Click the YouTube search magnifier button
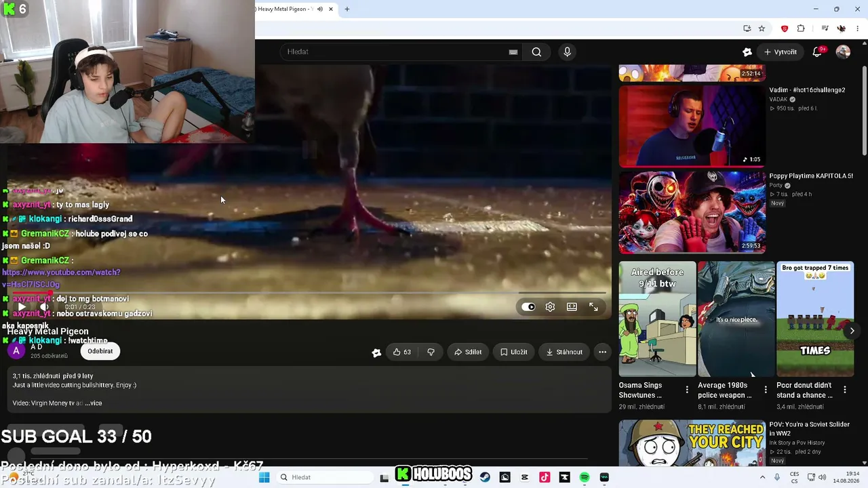 (x=536, y=52)
